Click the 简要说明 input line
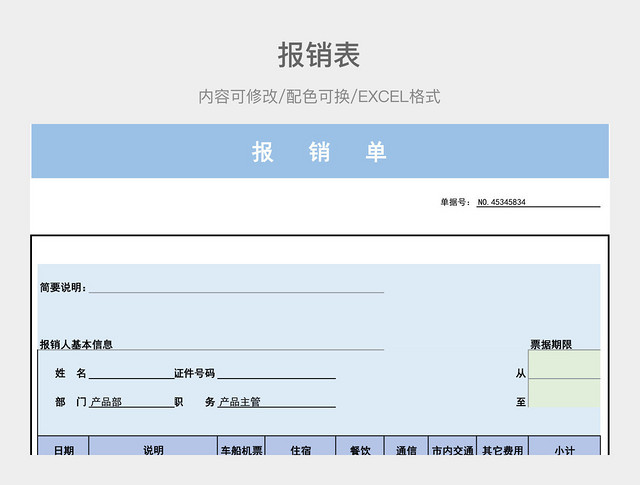 coord(236,287)
